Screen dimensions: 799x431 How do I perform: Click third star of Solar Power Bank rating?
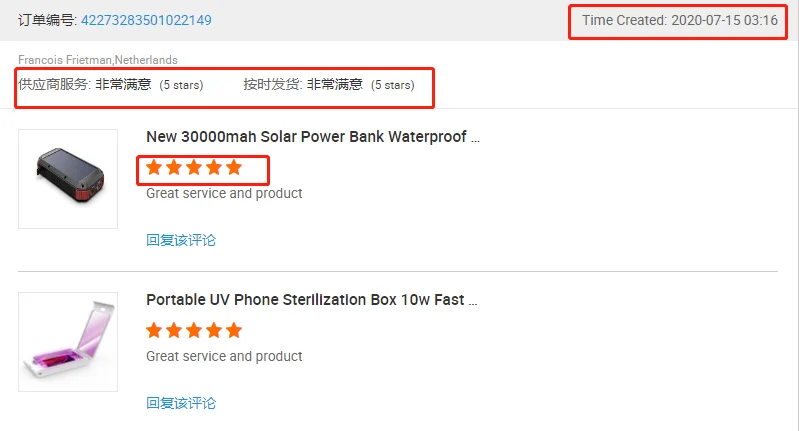click(x=194, y=167)
